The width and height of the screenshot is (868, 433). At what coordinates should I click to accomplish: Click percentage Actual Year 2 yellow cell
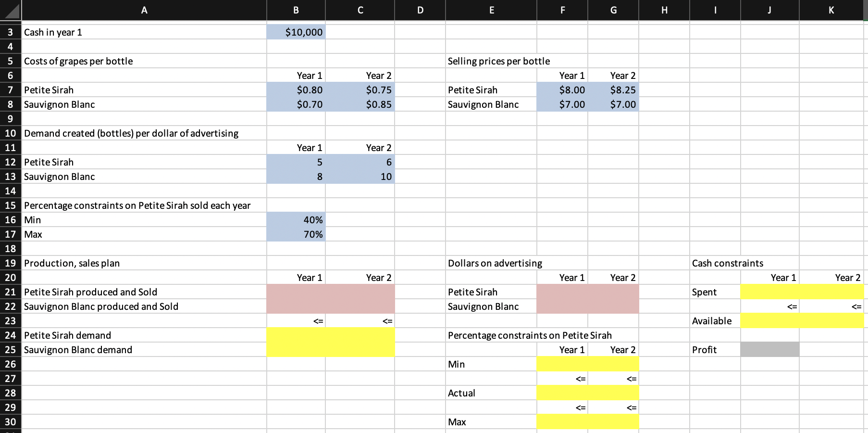[613, 393]
